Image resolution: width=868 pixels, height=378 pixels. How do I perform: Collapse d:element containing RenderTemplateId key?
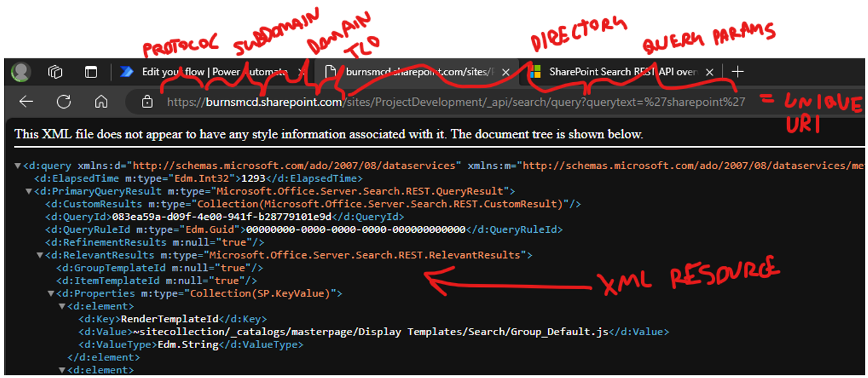(x=62, y=306)
